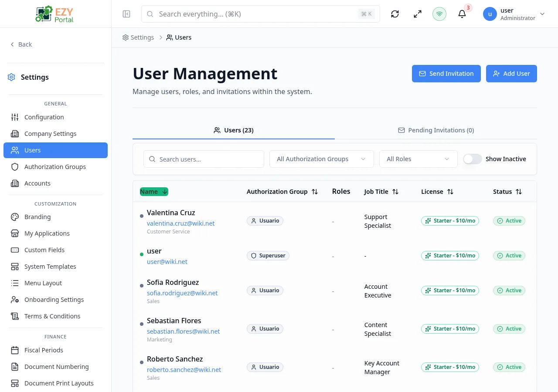
Task: Click the green wifi connection icon
Action: 439,14
